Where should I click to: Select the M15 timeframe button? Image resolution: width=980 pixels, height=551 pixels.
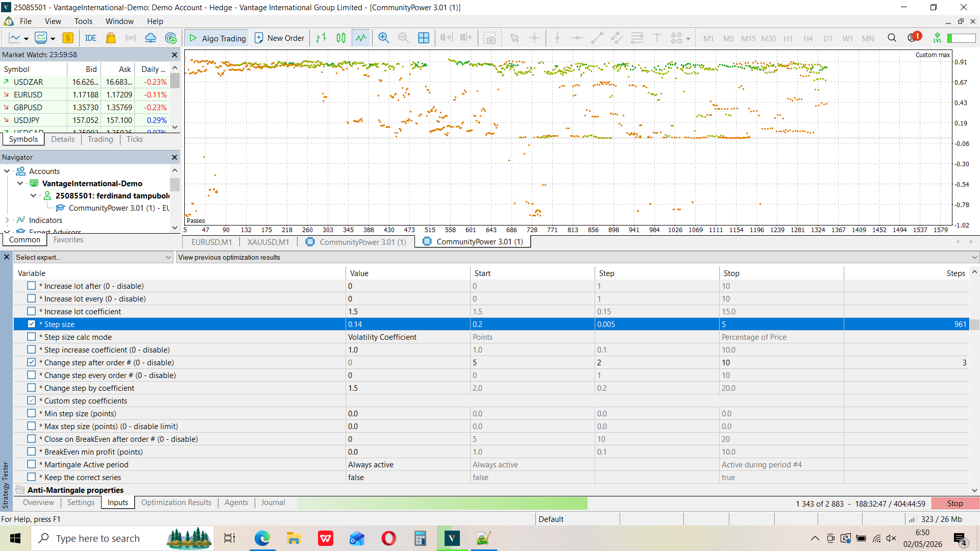(748, 39)
